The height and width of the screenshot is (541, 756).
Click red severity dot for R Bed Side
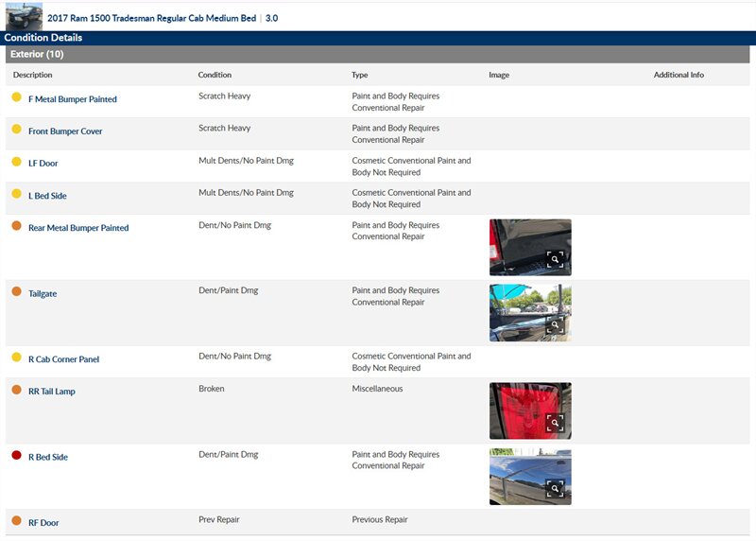[x=16, y=455]
